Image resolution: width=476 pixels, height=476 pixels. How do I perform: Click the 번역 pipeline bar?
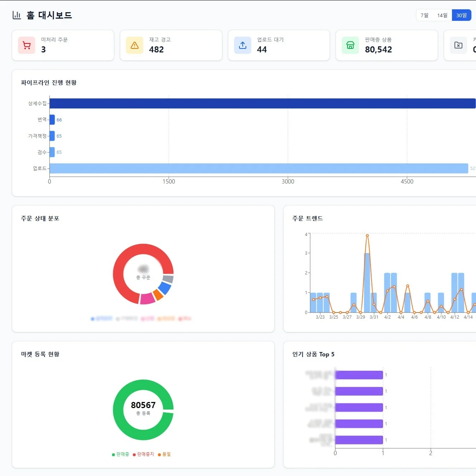pyautogui.click(x=52, y=120)
